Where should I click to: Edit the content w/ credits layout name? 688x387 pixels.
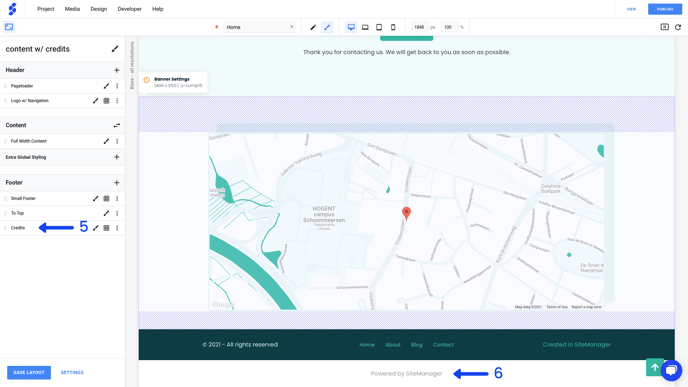pos(115,49)
